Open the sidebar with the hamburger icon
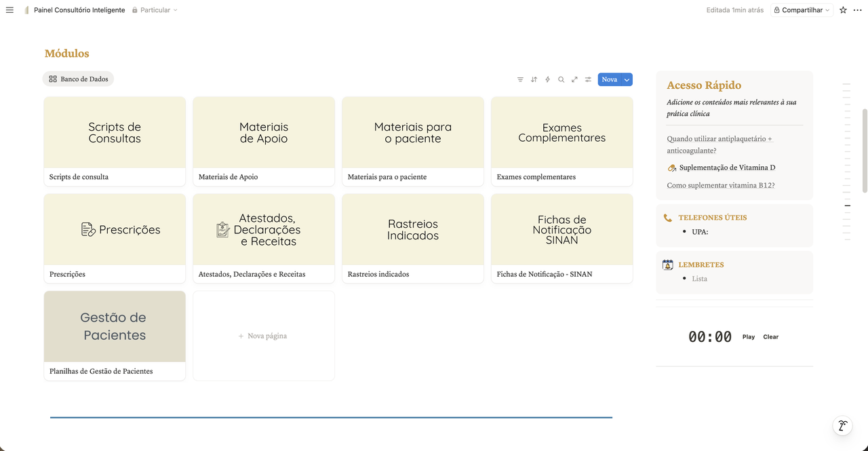 click(x=9, y=9)
